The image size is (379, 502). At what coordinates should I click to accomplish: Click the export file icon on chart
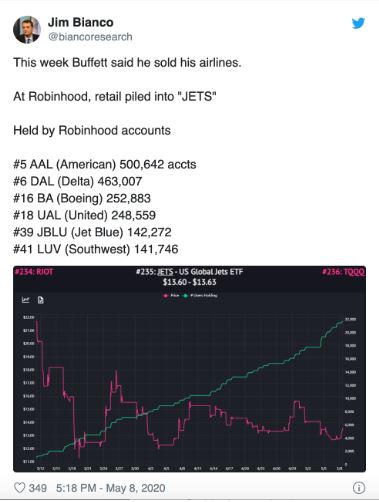tap(40, 300)
